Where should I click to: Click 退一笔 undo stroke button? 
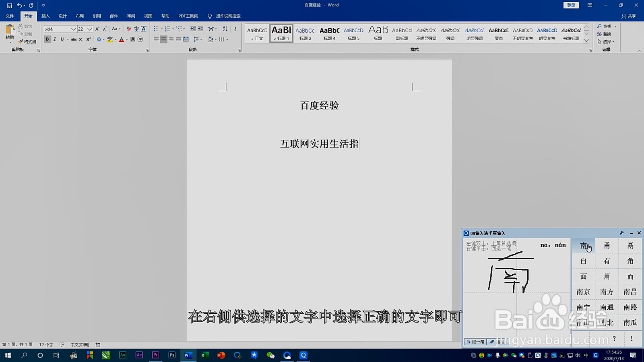[475, 341]
